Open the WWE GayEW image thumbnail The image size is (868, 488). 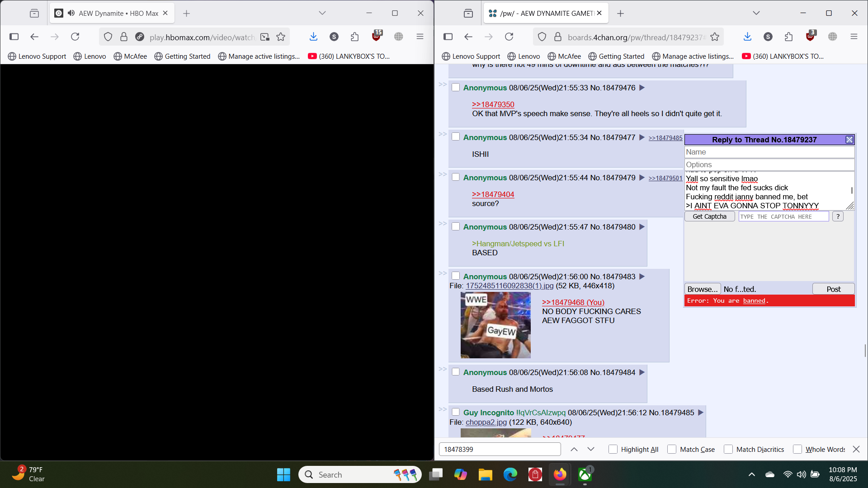click(495, 325)
